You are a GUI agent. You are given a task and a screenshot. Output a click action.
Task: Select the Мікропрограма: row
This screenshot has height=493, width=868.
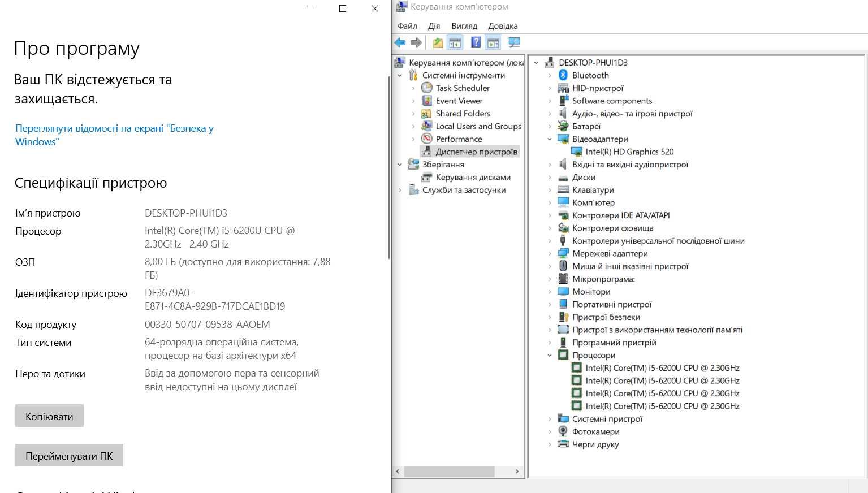pyautogui.click(x=603, y=279)
